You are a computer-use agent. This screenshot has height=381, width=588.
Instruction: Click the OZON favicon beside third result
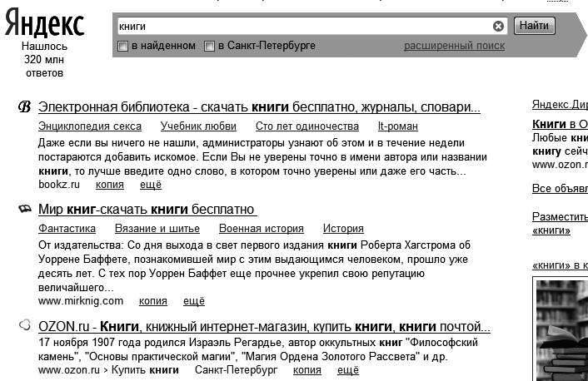coord(25,324)
